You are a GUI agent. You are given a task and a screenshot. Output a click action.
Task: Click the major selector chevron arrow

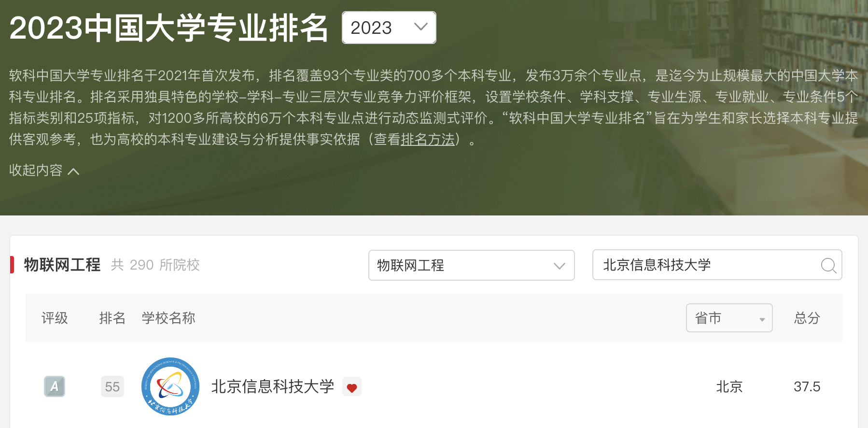click(x=559, y=266)
